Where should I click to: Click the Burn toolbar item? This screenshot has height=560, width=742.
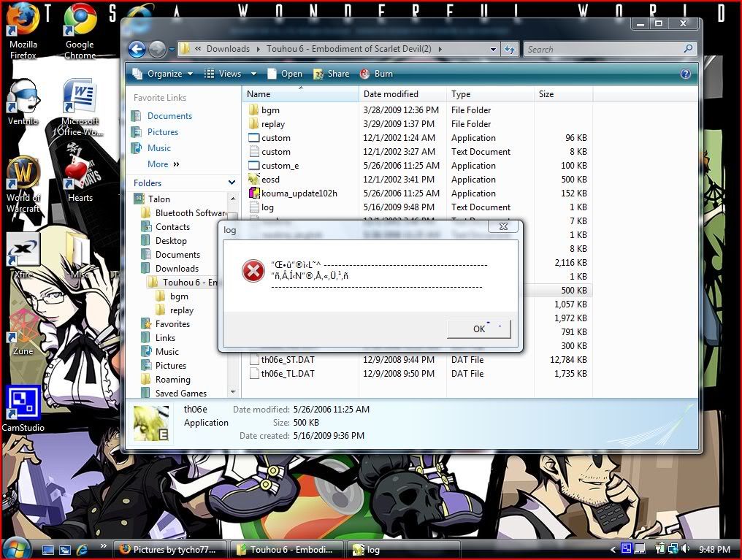(x=383, y=74)
